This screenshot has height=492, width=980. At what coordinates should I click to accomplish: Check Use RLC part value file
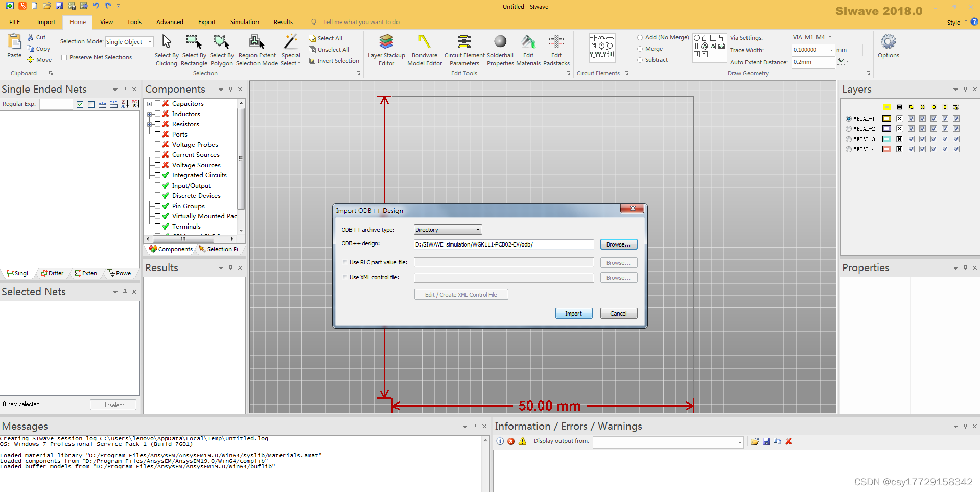345,262
